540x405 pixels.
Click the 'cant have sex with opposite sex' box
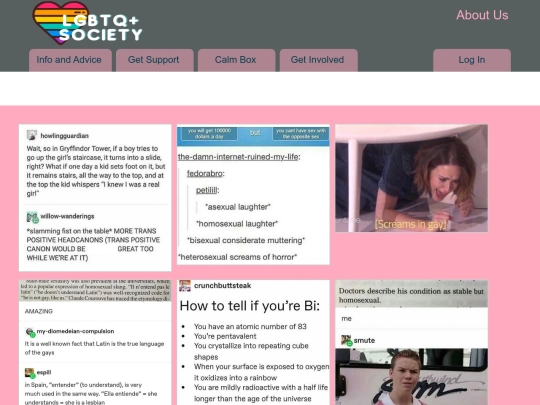pos(301,133)
